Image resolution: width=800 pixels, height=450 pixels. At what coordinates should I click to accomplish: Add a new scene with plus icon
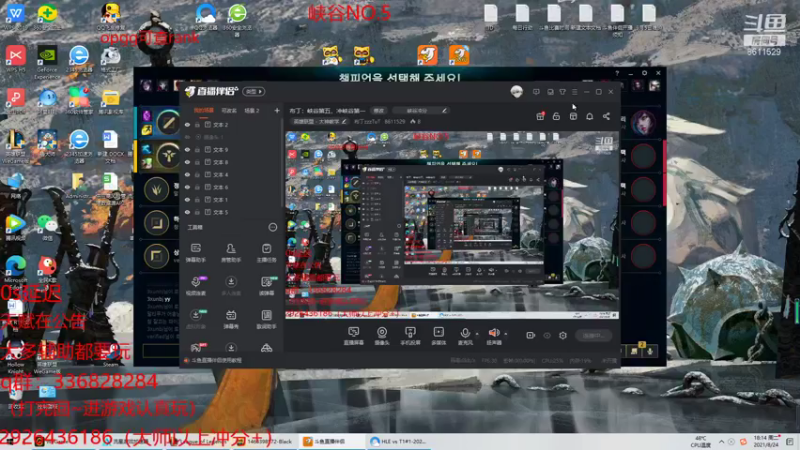coord(277,111)
